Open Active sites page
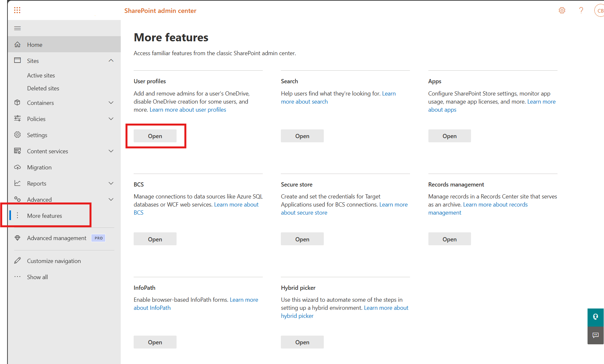 (41, 75)
